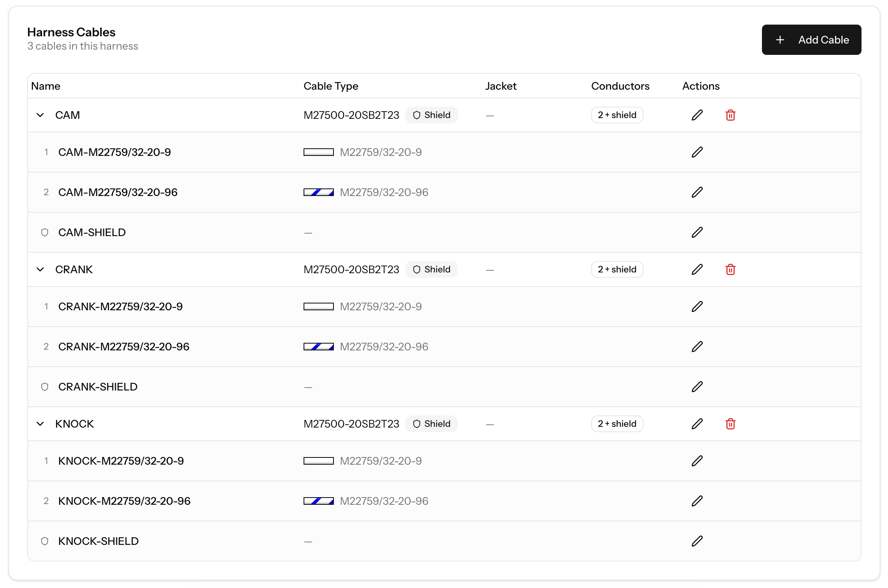Edit conductor CAM-M22759/32-20-96

click(x=697, y=192)
